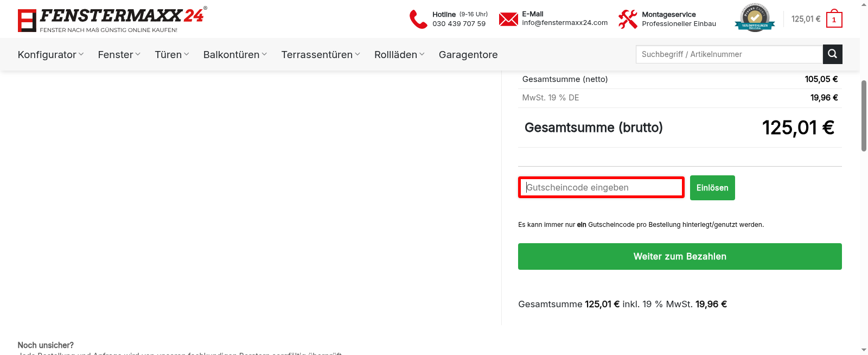Click the Einlösen button

pyautogui.click(x=712, y=188)
